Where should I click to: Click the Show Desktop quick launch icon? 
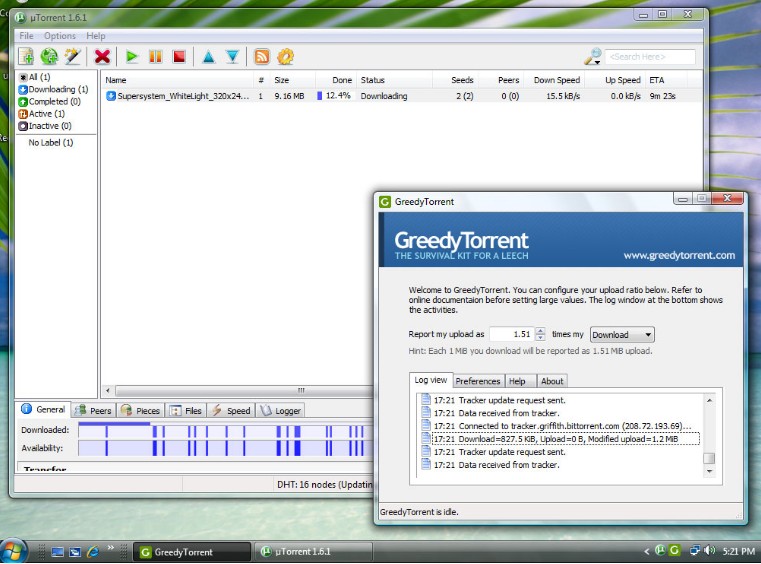click(x=57, y=552)
